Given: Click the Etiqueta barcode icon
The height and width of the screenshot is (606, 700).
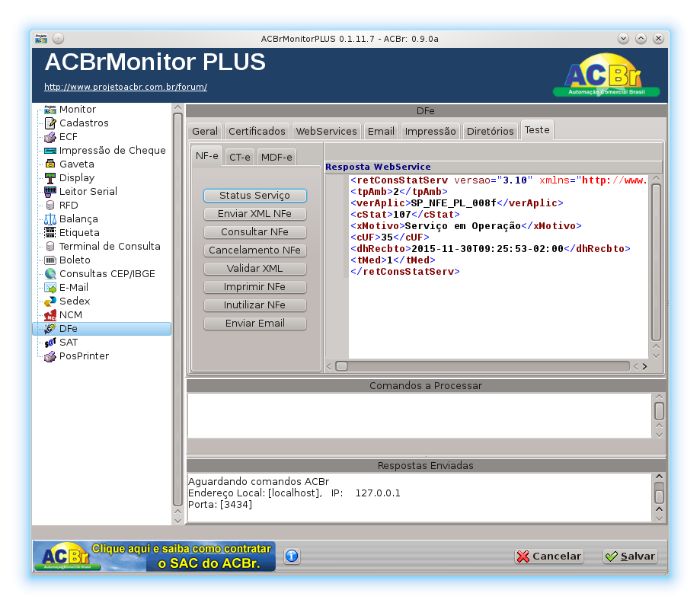Looking at the screenshot, I should [50, 233].
